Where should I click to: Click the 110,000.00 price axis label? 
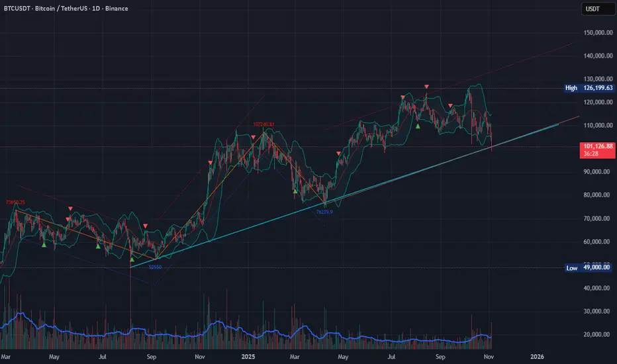598,126
